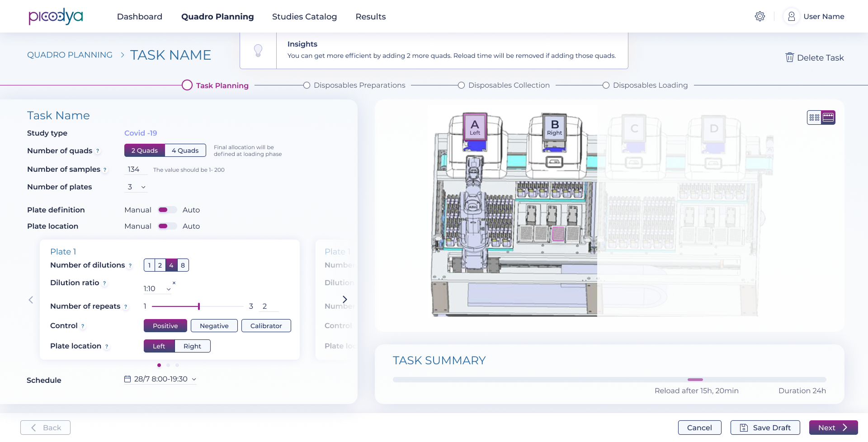The image size is (868, 442).
Task: Select the 4 Quads option
Action: [185, 150]
